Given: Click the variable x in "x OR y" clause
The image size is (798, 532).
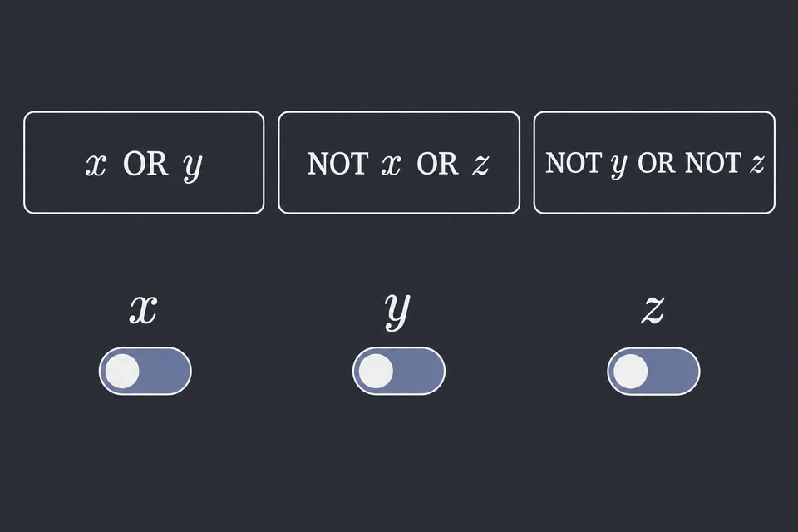Looking at the screenshot, I should tap(96, 165).
